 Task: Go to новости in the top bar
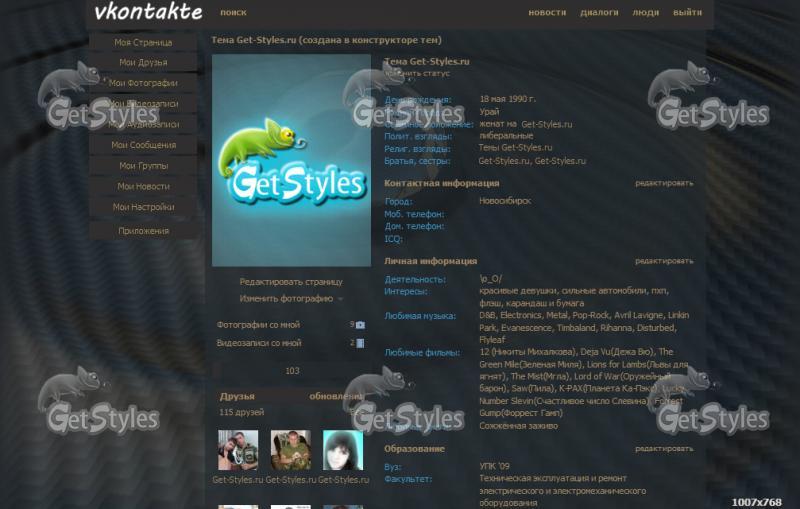[x=547, y=12]
